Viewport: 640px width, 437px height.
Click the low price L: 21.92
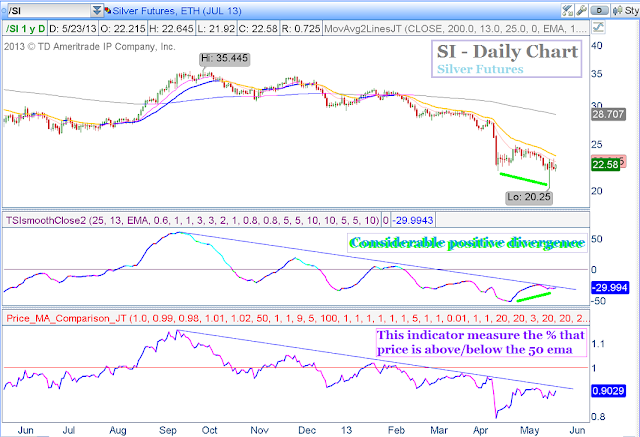click(x=216, y=29)
